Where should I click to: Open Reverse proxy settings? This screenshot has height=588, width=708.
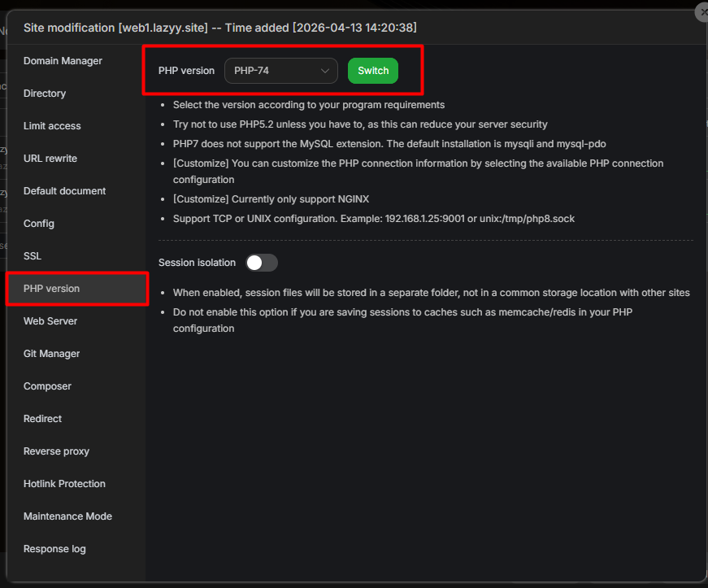click(56, 451)
